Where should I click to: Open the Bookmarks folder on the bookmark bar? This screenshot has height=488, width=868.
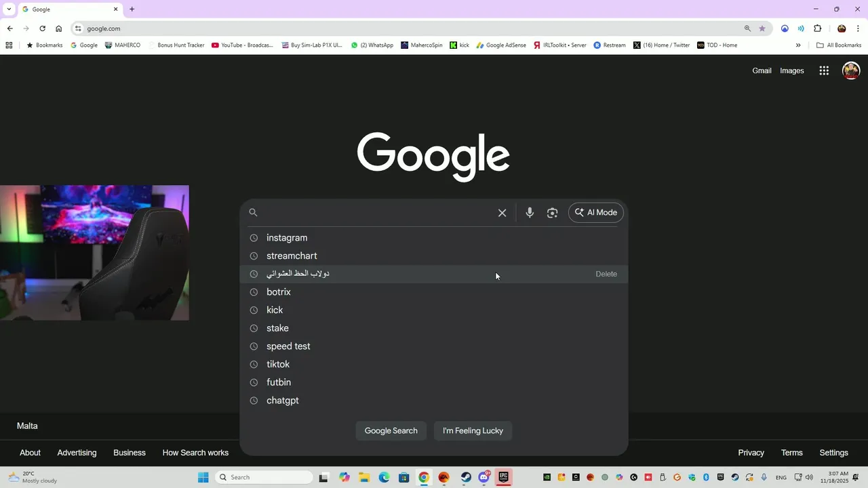pos(45,45)
